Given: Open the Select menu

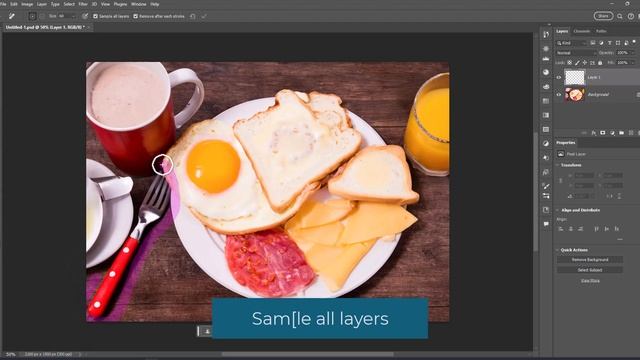Looking at the screenshot, I should click(69, 4).
